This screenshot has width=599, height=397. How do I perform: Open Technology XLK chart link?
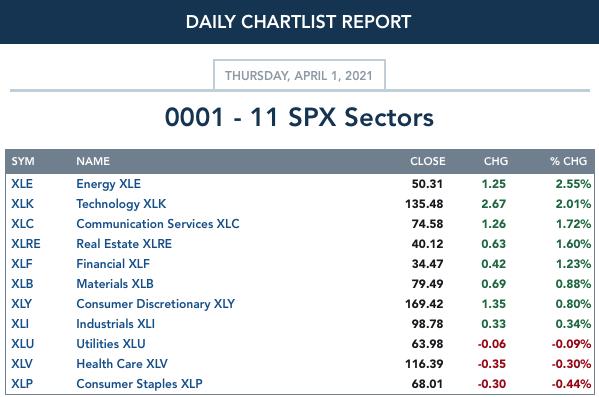(x=121, y=204)
